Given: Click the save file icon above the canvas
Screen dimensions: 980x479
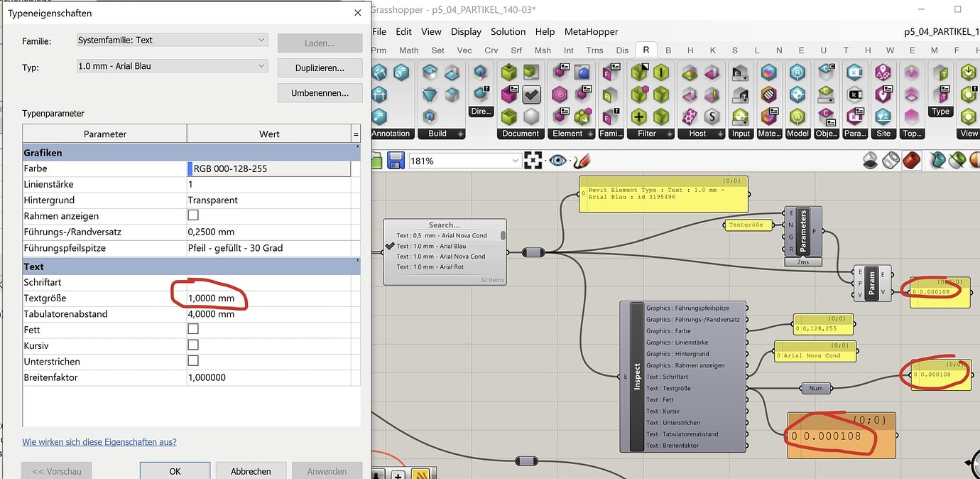Looking at the screenshot, I should tap(395, 161).
